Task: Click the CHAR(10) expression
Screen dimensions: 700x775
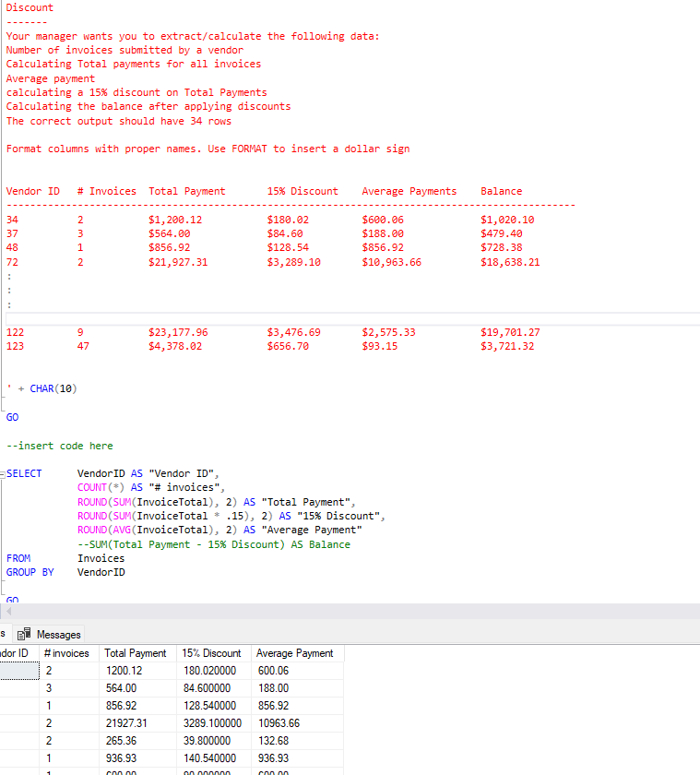Action: (x=53, y=388)
